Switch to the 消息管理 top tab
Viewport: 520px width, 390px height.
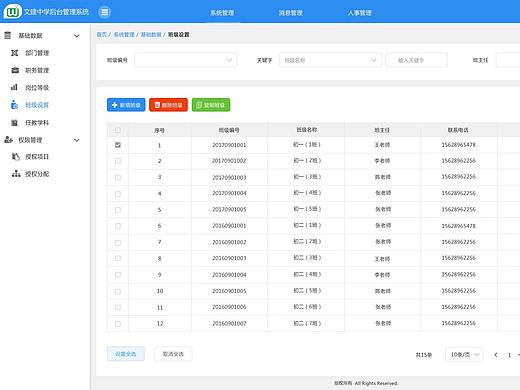291,13
